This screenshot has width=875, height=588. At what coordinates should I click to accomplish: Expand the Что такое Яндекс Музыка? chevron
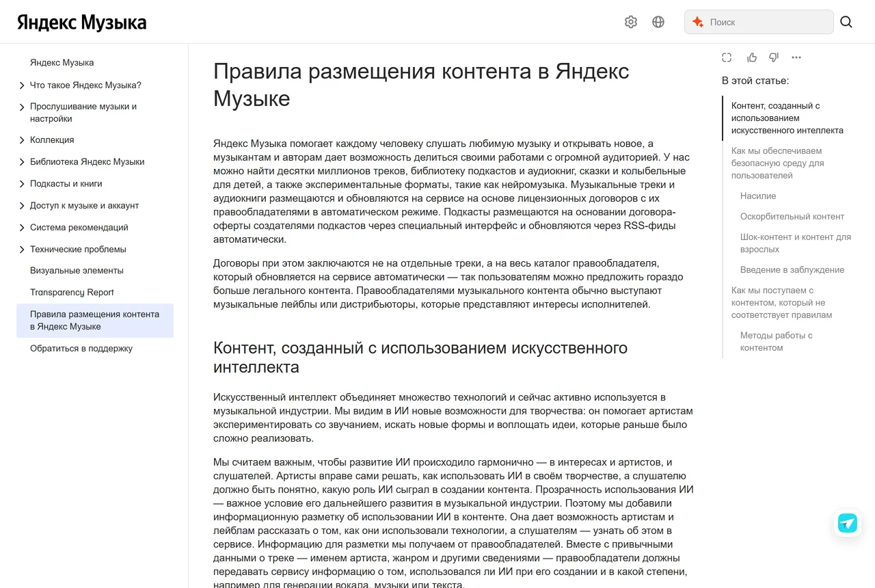[22, 85]
